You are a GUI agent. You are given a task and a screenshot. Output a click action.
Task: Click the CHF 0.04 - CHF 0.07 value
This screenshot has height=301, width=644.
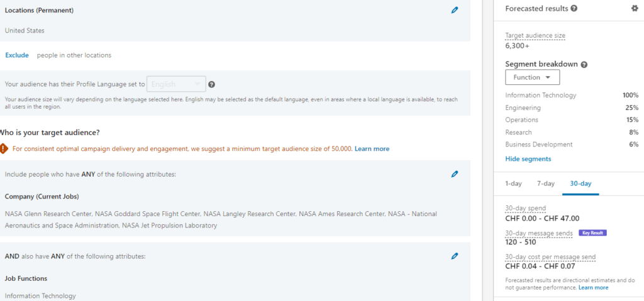(x=540, y=266)
